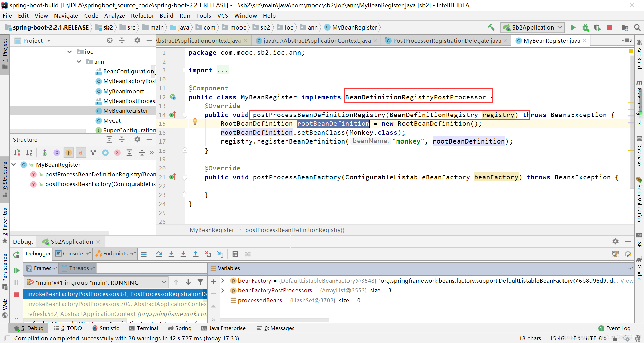Open Search Everywhere magnifier icon
This screenshot has height=343, width=644.
pos(637,27)
